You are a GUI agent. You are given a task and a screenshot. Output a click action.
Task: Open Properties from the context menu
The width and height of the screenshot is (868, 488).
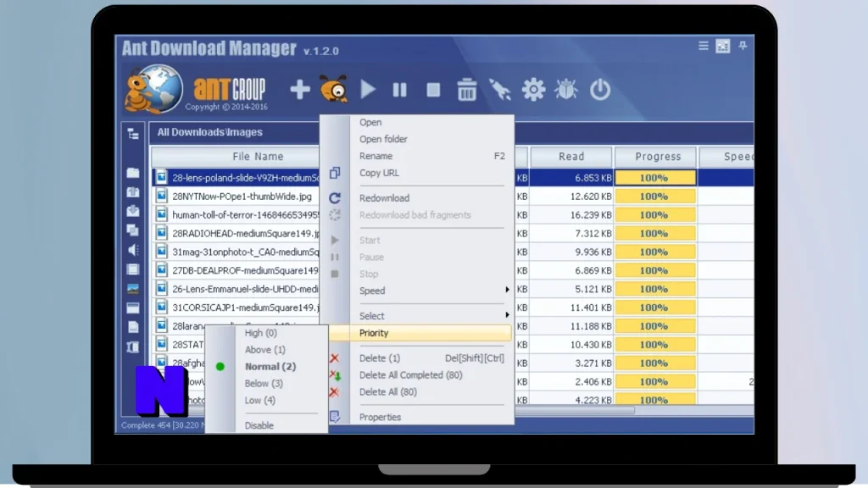[x=381, y=417]
